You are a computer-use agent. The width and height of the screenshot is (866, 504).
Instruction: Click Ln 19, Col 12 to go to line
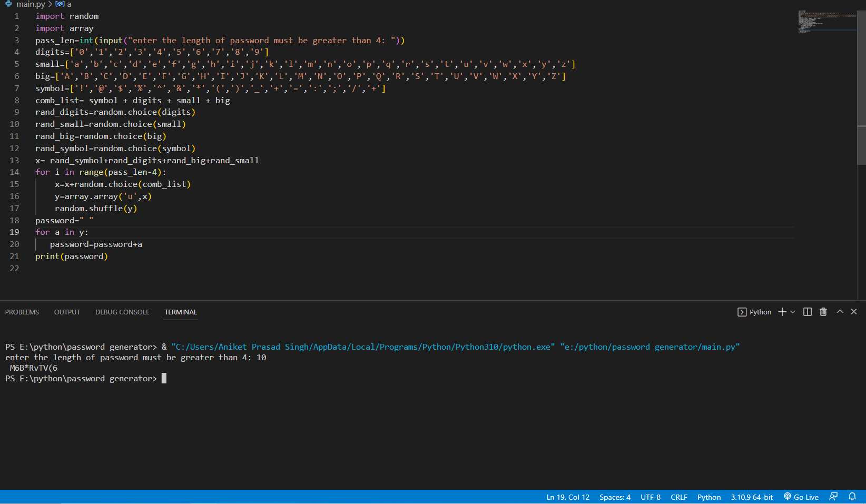[568, 497]
